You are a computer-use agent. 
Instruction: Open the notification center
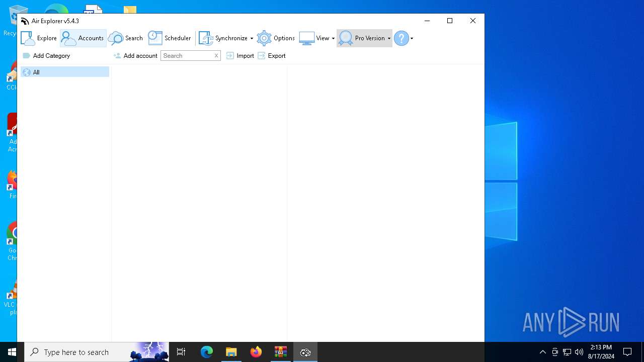coord(627,352)
